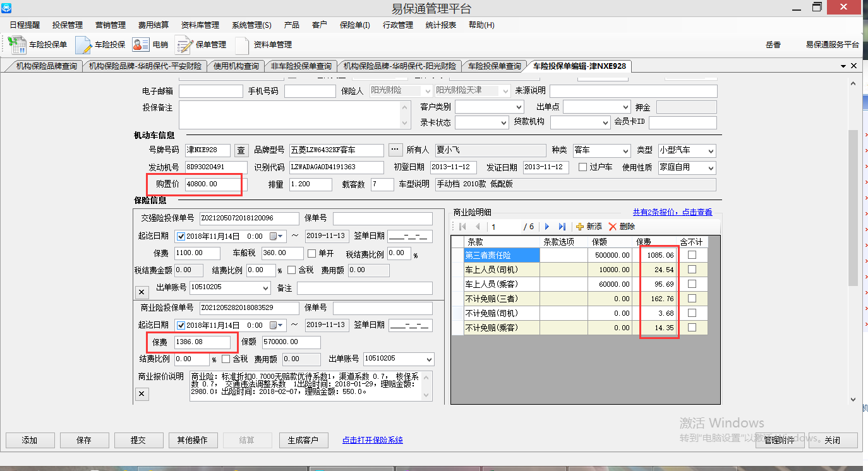Expand the 客户类别 dropdown
This screenshot has height=471, width=868.
[520, 107]
